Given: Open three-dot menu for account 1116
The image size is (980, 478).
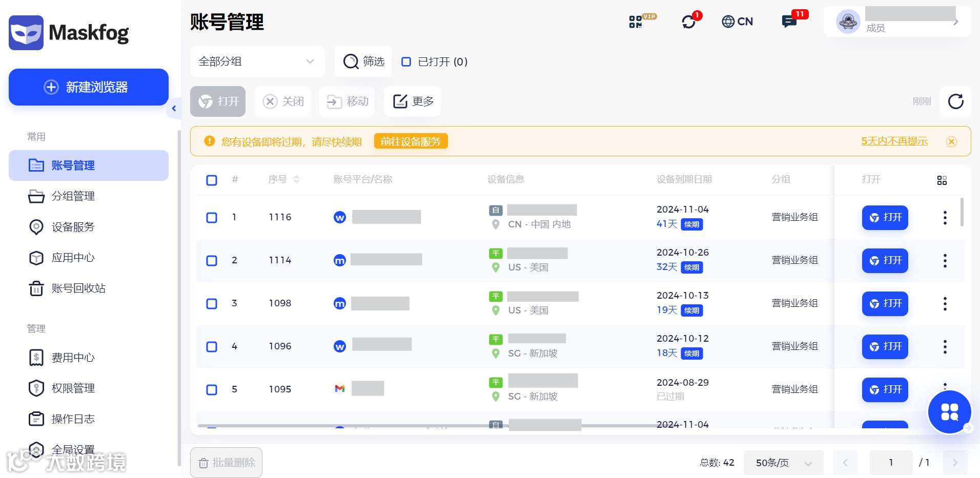Looking at the screenshot, I should [x=945, y=217].
